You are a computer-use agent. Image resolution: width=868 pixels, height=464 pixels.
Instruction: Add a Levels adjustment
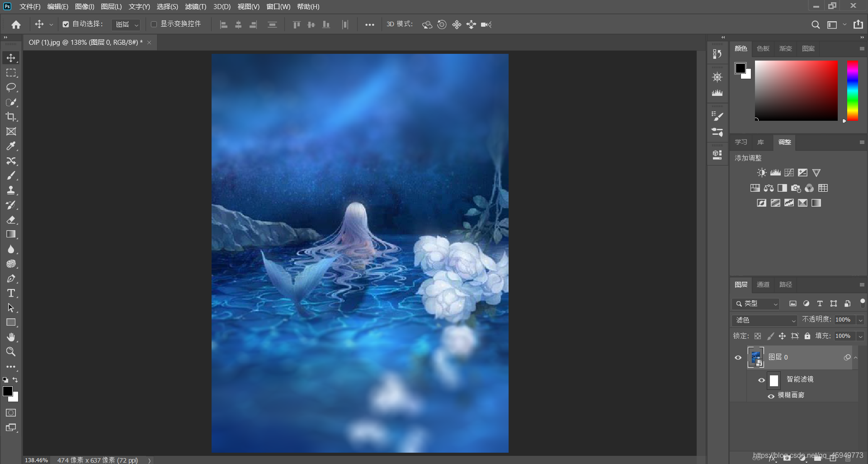click(x=775, y=173)
